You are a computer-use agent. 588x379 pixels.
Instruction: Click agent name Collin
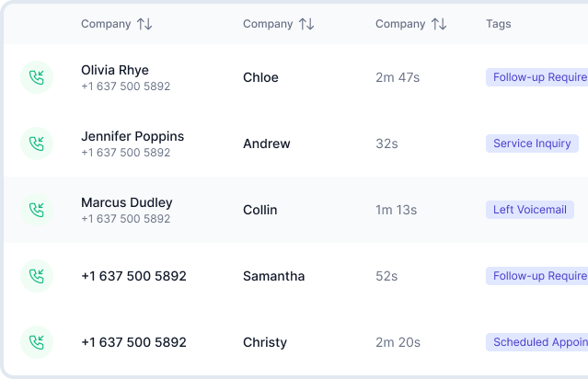[x=259, y=210]
